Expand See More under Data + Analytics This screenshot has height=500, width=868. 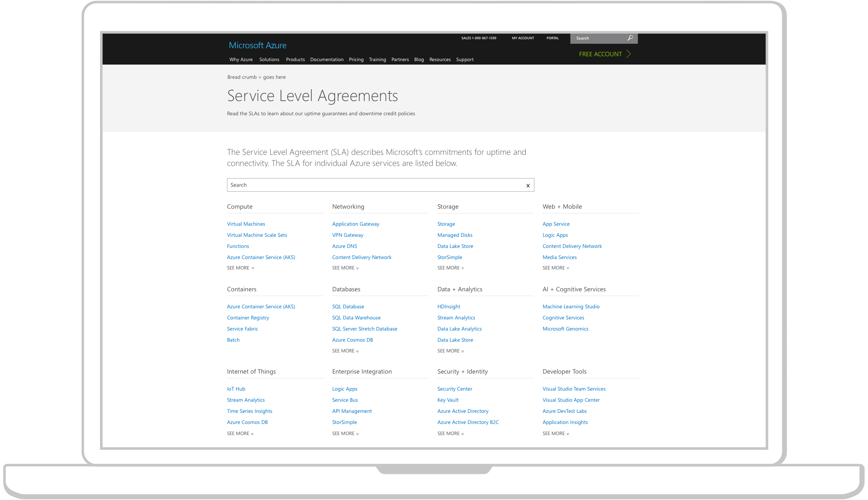[x=451, y=351]
